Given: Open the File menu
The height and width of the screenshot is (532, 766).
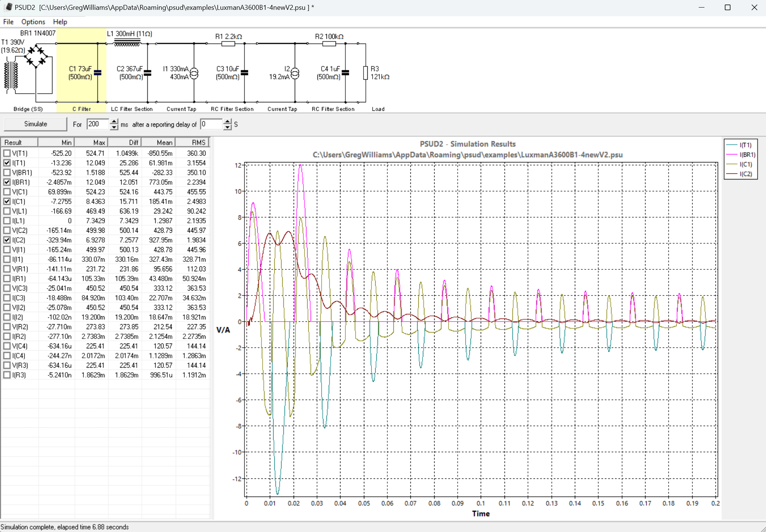Looking at the screenshot, I should (8, 22).
